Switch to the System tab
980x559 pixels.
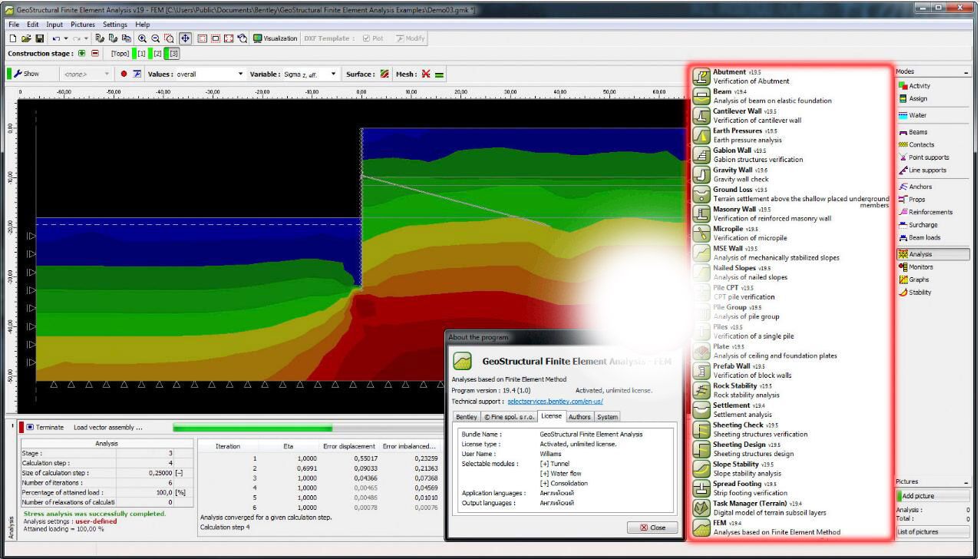[607, 417]
